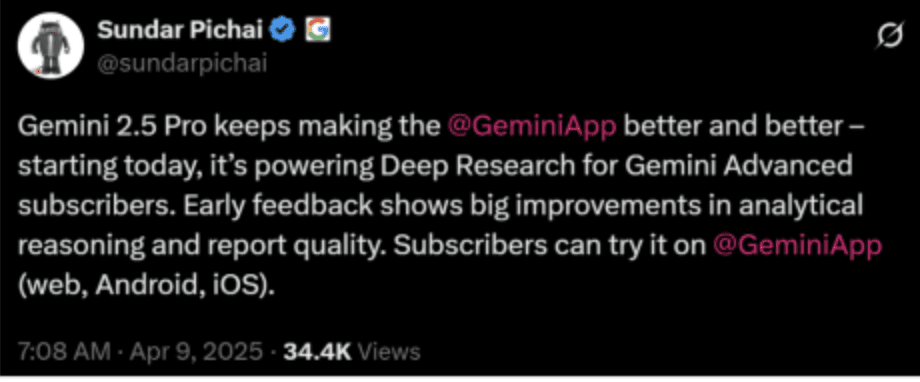Follow the second @GeminiApp mention near the end

pyautogui.click(x=797, y=247)
